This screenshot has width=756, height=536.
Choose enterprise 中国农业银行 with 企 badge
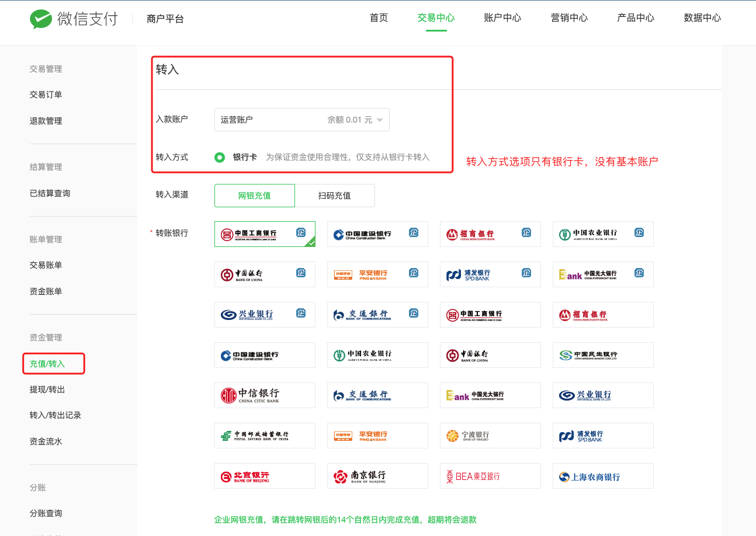pos(603,234)
